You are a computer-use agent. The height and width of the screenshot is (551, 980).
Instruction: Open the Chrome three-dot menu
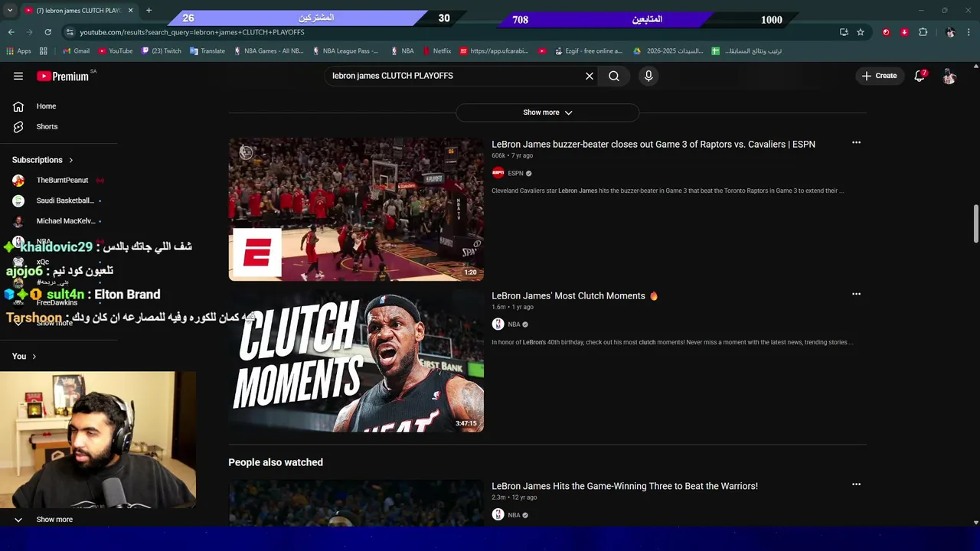tap(969, 32)
